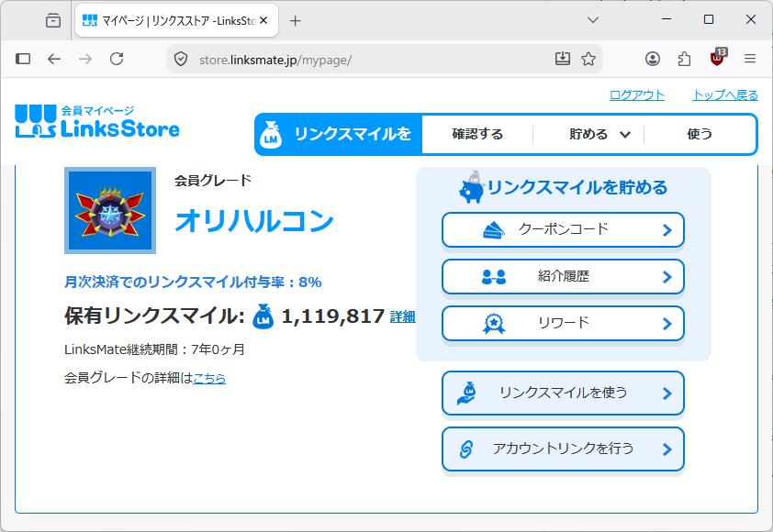The image size is (773, 532).
Task: Select 使う menu item
Action: click(700, 134)
